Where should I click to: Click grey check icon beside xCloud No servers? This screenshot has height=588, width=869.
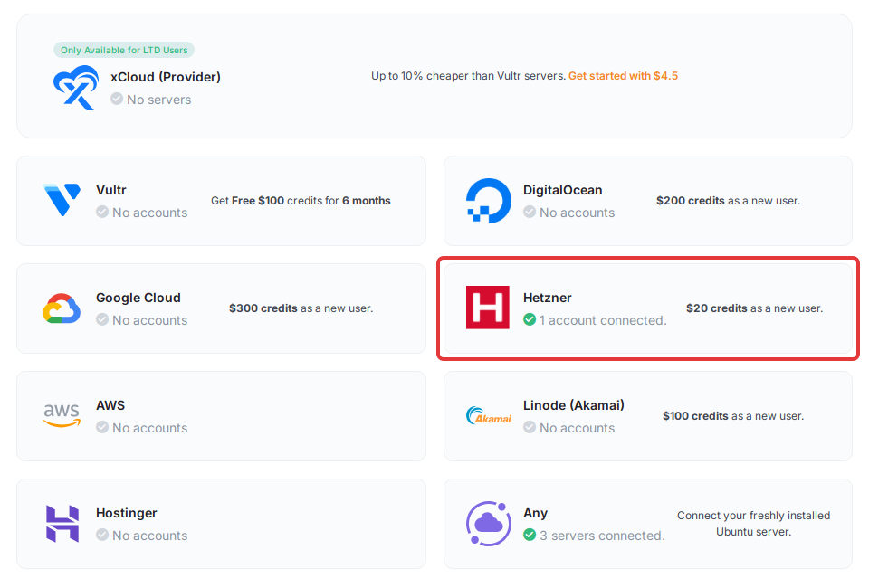pos(117,99)
